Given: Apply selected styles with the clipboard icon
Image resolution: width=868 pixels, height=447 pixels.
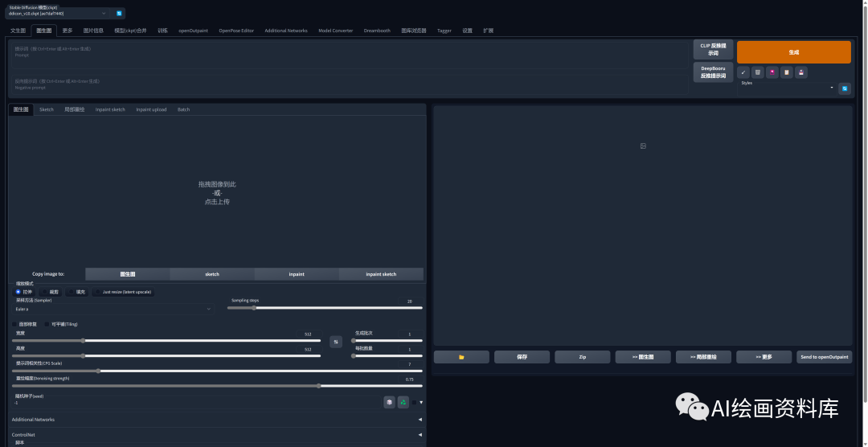Looking at the screenshot, I should (x=787, y=72).
